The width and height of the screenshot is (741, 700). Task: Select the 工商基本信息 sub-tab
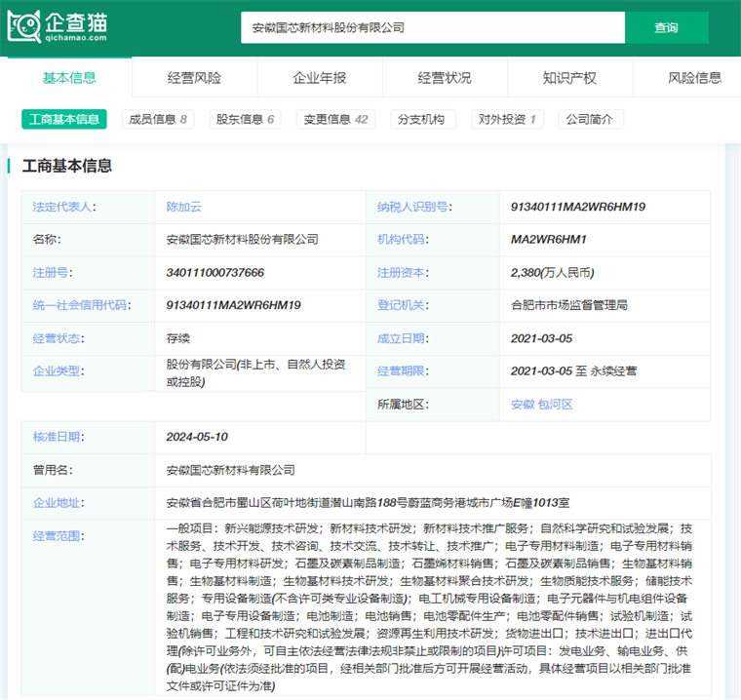pyautogui.click(x=64, y=119)
